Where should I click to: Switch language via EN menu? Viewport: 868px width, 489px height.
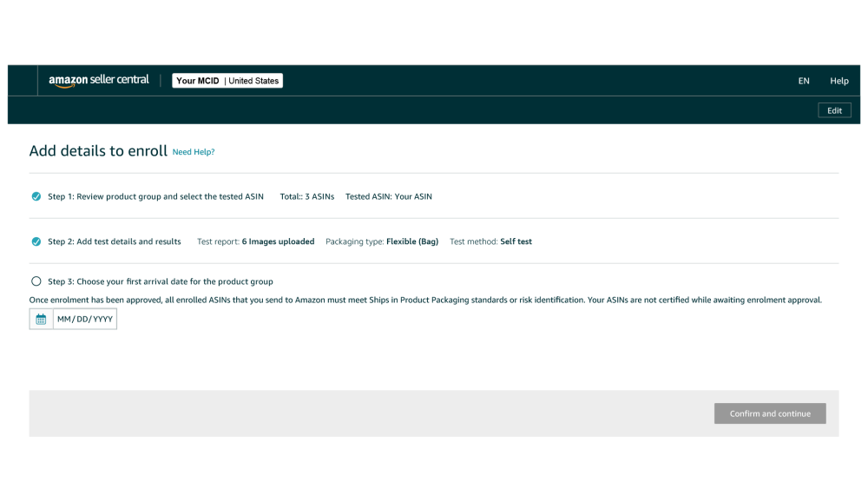tap(804, 81)
